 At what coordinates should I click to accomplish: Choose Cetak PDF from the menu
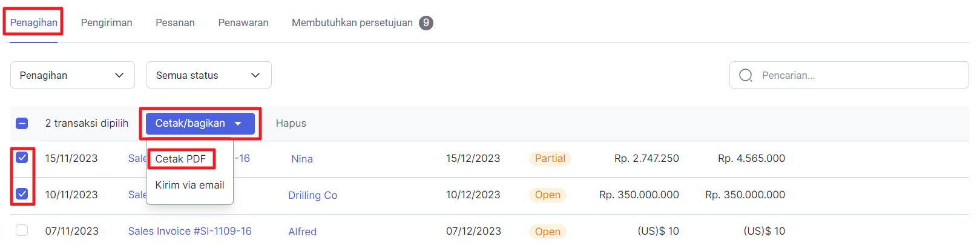coord(180,159)
